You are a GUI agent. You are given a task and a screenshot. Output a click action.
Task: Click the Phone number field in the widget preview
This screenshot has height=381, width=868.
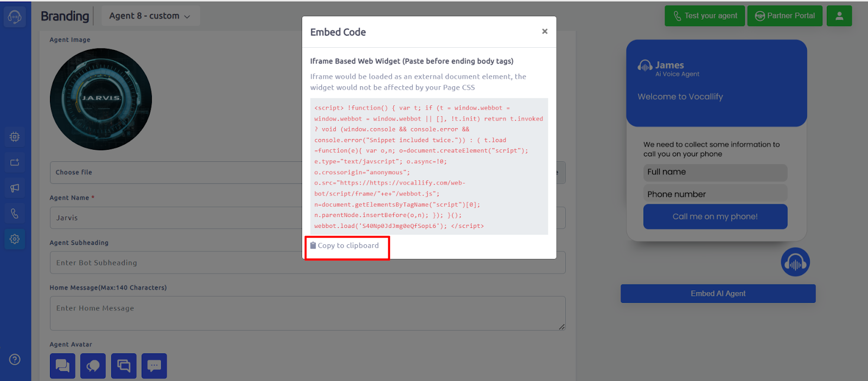click(x=715, y=194)
